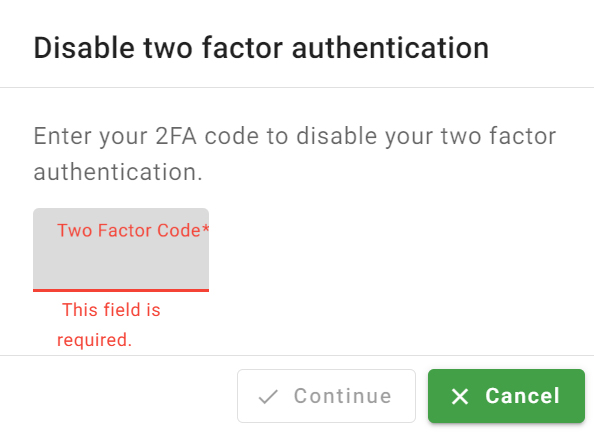The width and height of the screenshot is (594, 433).
Task: Click the green Cancel button
Action: (506, 396)
